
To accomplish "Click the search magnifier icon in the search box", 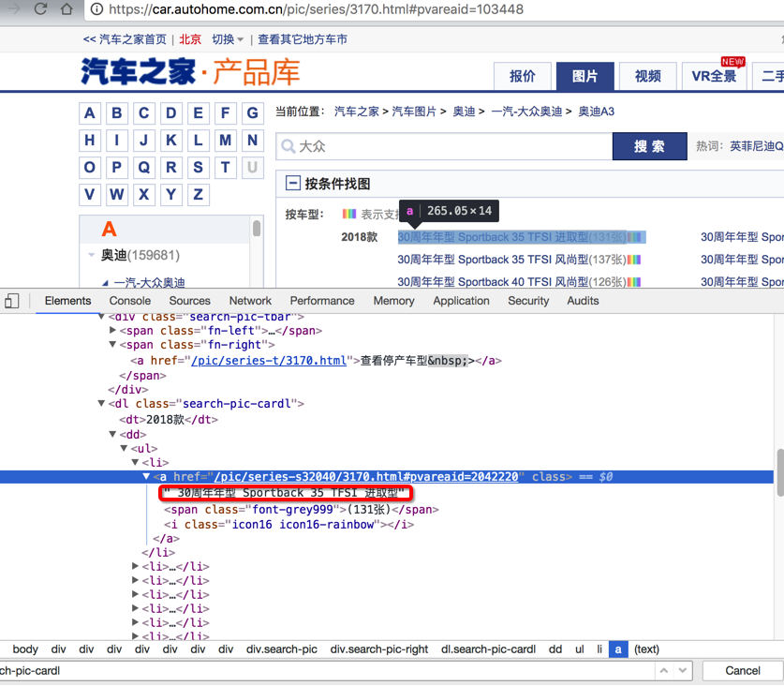I will pos(288,146).
